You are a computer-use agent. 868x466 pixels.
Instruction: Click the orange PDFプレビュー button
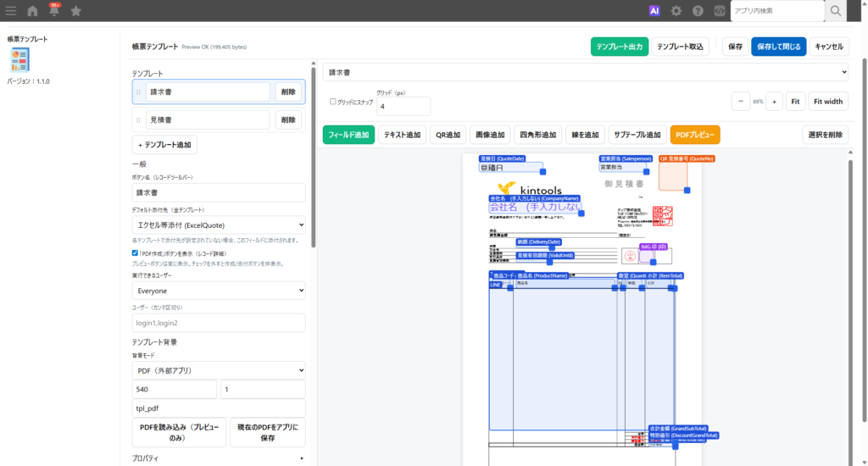pos(694,135)
